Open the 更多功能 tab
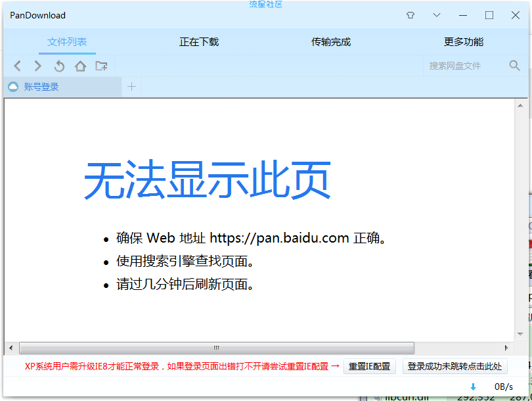The height and width of the screenshot is (401, 532). coord(464,42)
